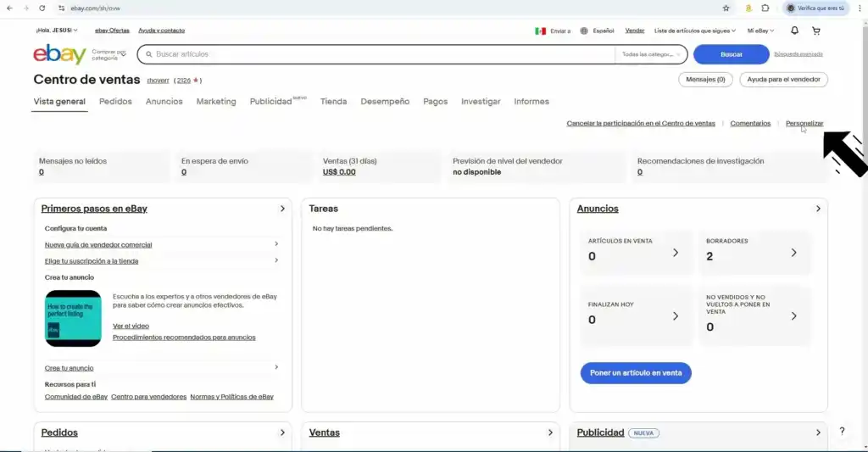Expand the Anuncios card chevron

tap(818, 209)
